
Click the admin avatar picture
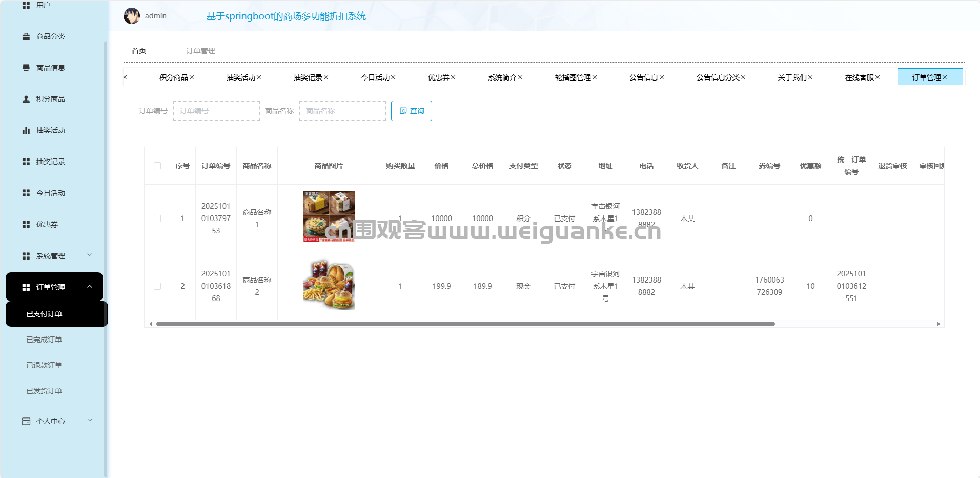click(132, 16)
